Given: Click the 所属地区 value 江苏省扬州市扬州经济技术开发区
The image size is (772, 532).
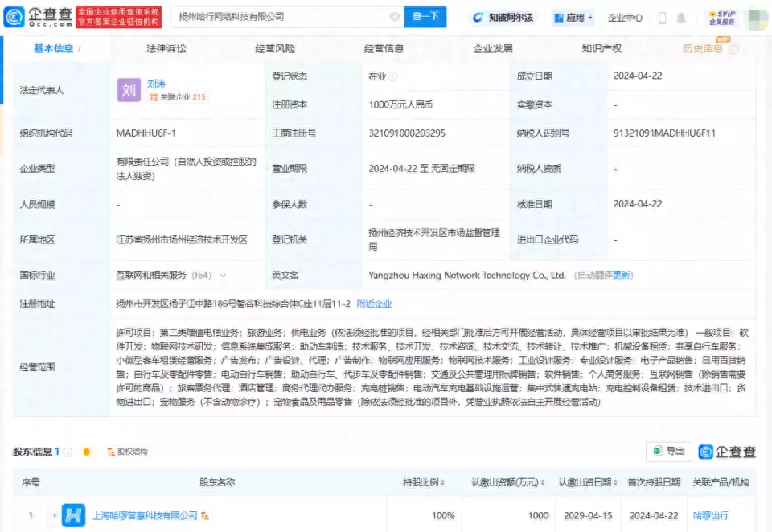Looking at the screenshot, I should [182, 239].
